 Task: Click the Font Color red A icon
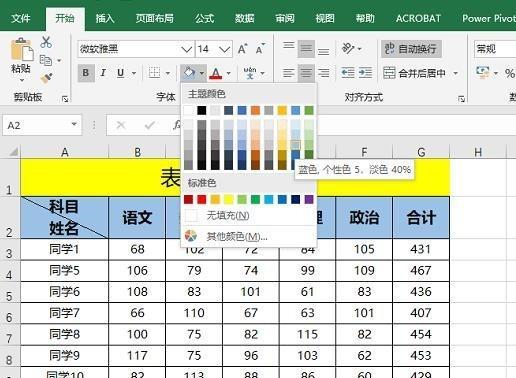point(216,73)
